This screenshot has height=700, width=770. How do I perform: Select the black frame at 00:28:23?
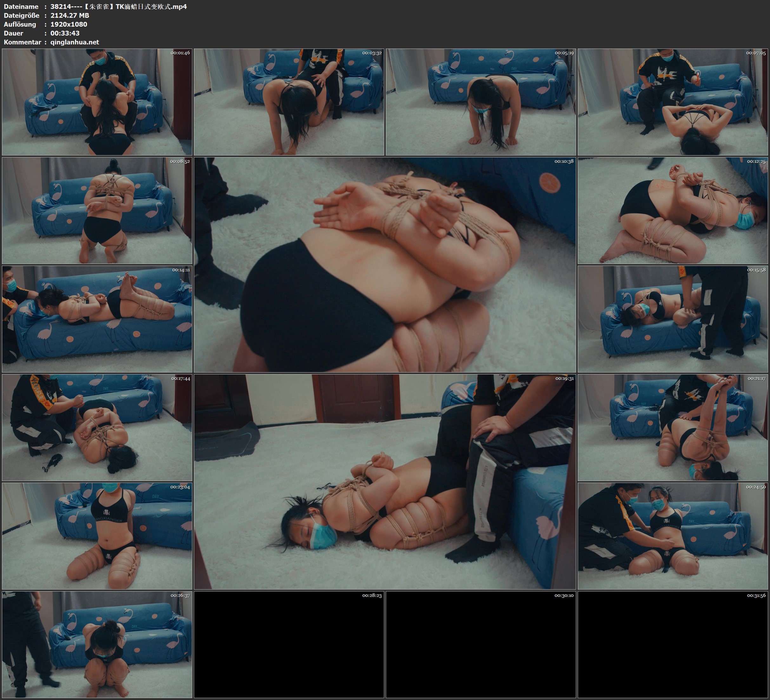(289, 644)
